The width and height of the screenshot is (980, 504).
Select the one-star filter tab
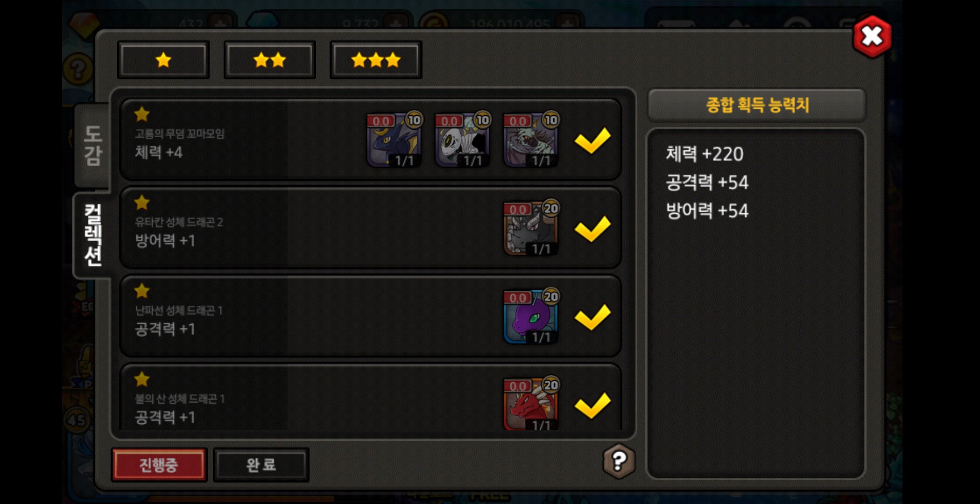[163, 60]
